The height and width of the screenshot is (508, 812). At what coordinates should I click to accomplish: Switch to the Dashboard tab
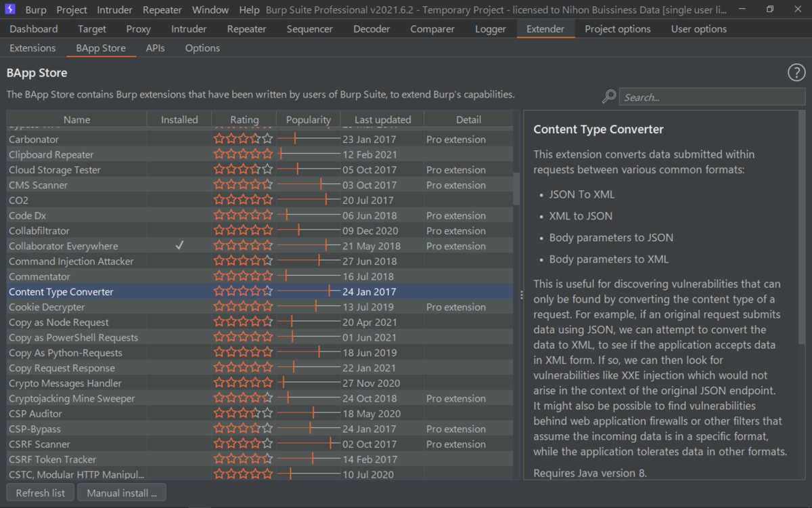tap(34, 29)
